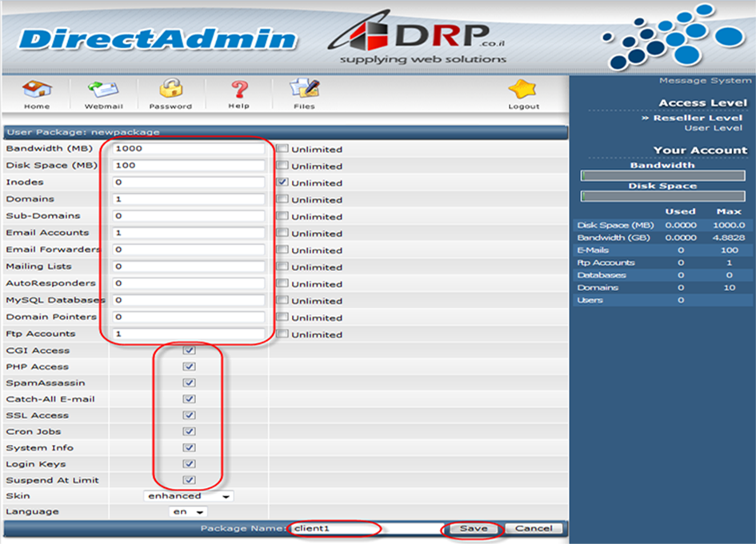Click the Logout star icon
This screenshot has width=756, height=544.
[x=523, y=90]
